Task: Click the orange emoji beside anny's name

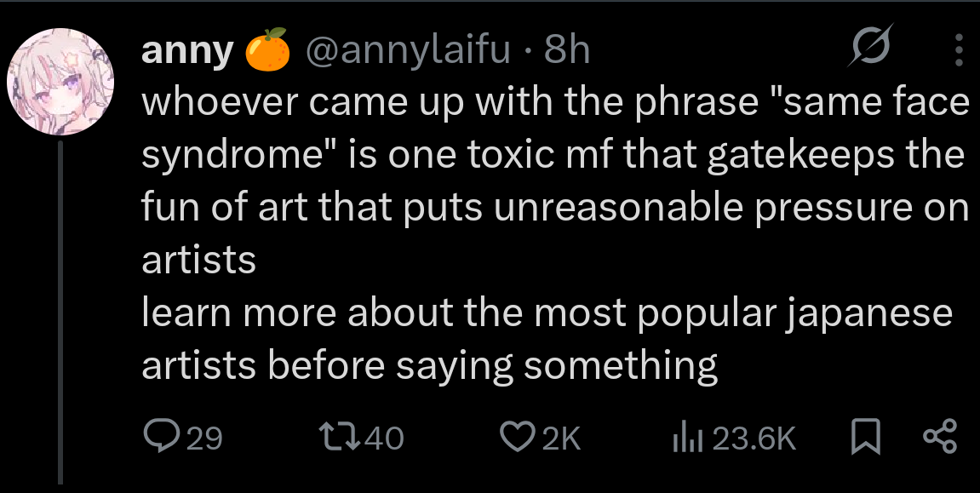Action: [267, 50]
